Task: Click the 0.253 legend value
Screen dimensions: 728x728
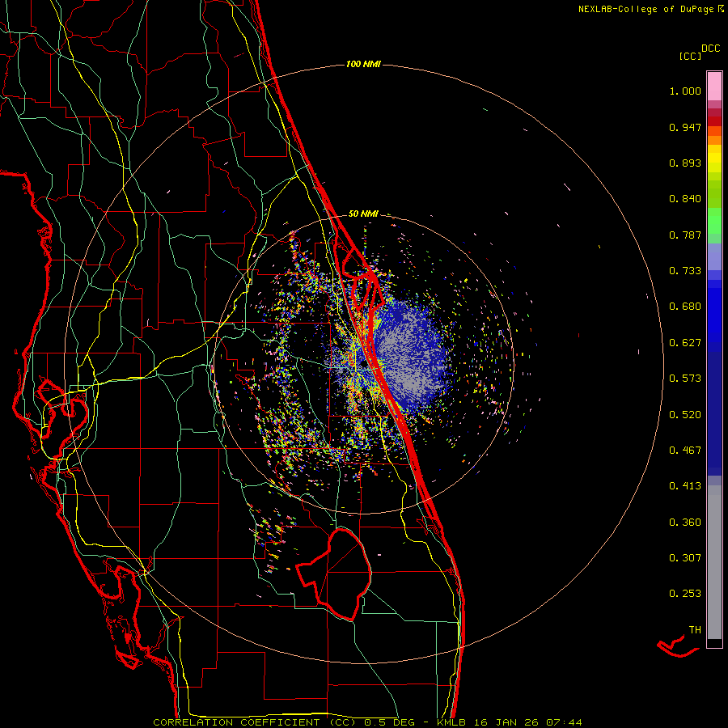Action: 685,594
